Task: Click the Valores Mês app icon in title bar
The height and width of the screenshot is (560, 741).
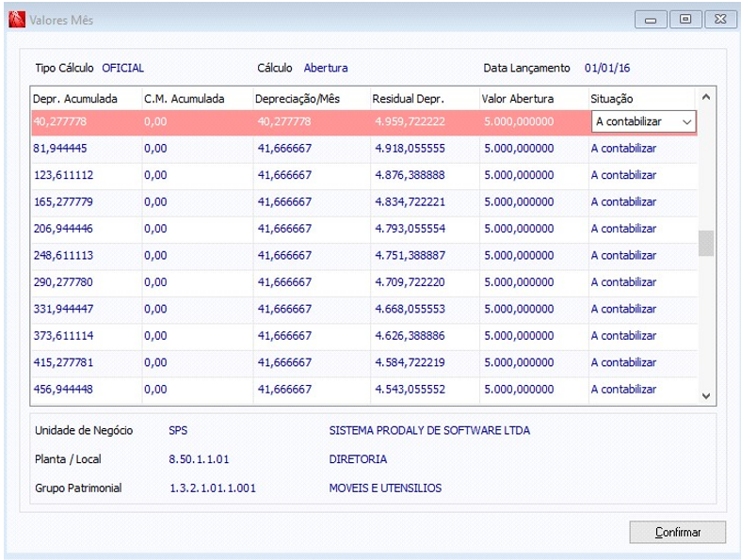Action: pos(16,19)
